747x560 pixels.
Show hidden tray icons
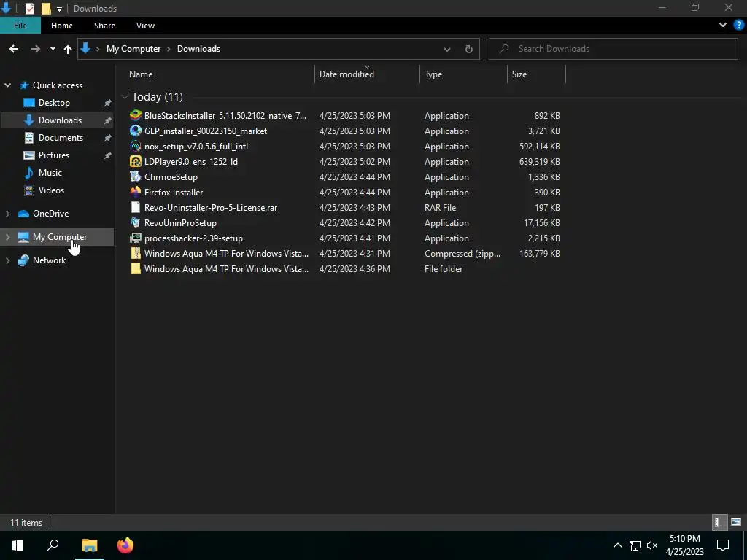[x=617, y=545]
